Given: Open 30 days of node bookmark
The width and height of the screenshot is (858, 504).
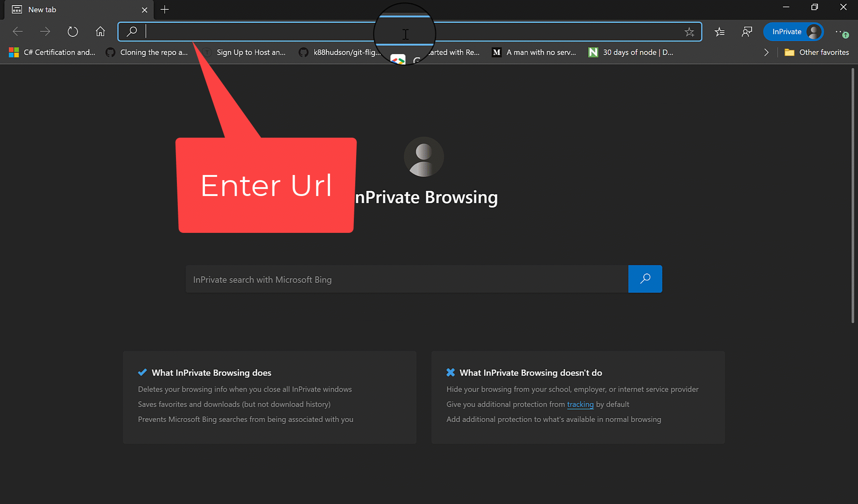Looking at the screenshot, I should (x=631, y=52).
